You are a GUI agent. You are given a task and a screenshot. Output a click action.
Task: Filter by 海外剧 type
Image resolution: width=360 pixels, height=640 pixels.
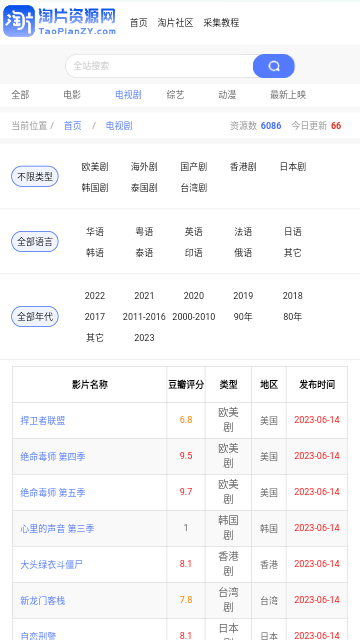tap(144, 167)
